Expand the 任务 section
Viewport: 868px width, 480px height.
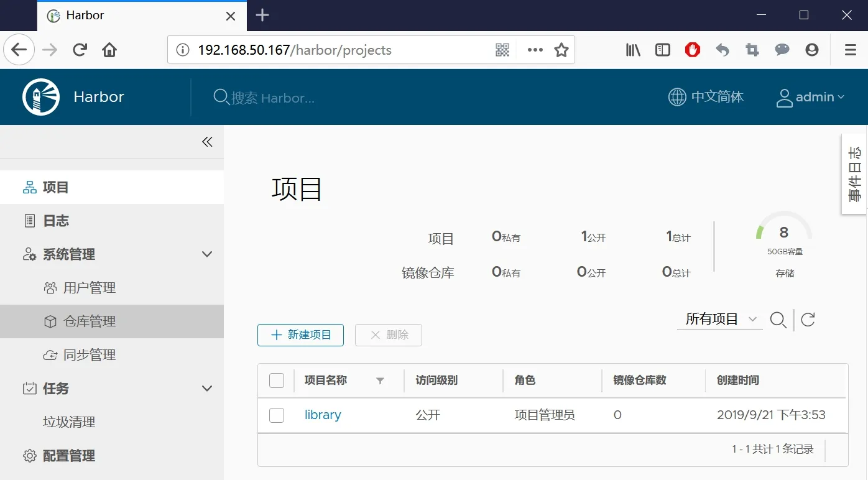coord(206,388)
